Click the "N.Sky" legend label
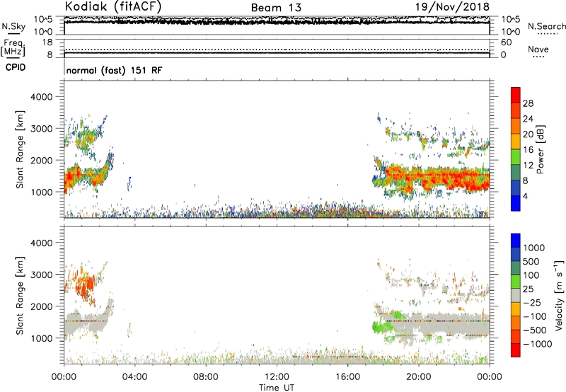This screenshot has width=566, height=392. click(13, 26)
